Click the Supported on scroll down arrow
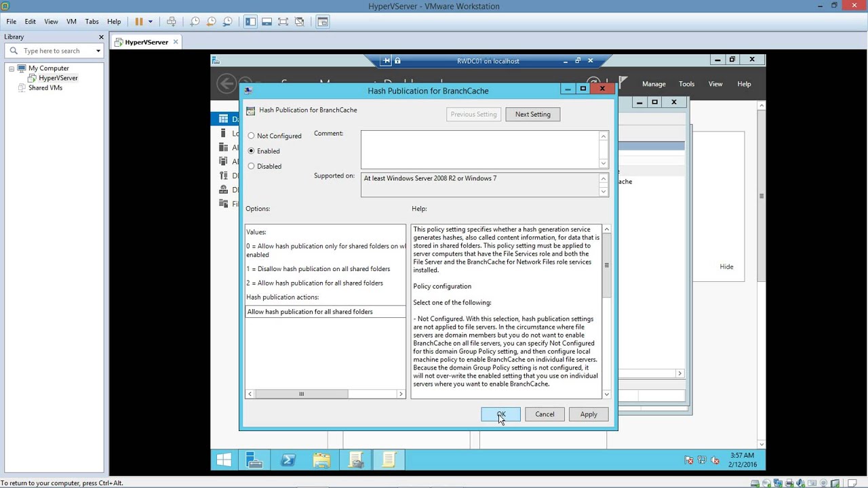The width and height of the screenshot is (868, 488). pyautogui.click(x=603, y=191)
